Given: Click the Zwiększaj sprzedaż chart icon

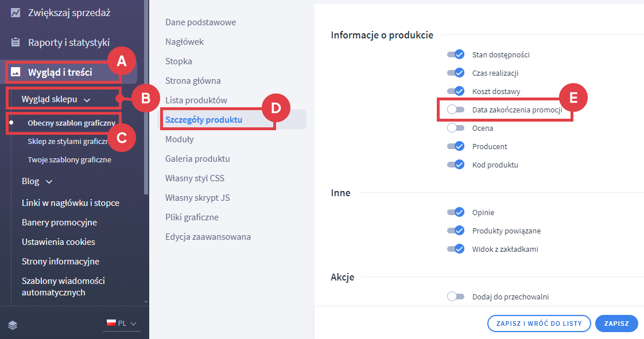Looking at the screenshot, I should [15, 12].
